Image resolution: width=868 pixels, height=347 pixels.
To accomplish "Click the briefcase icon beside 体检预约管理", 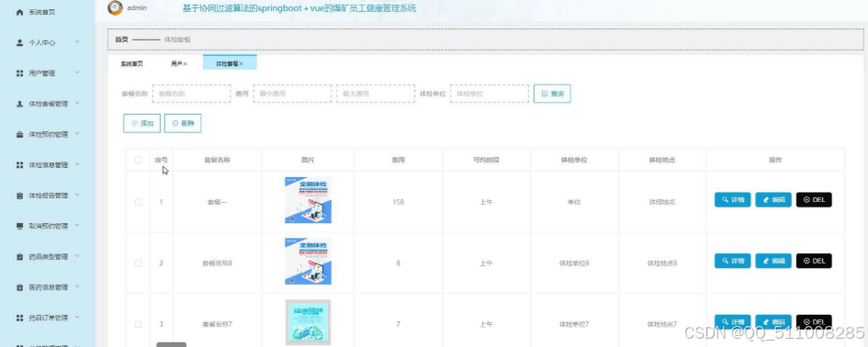I will (x=20, y=134).
